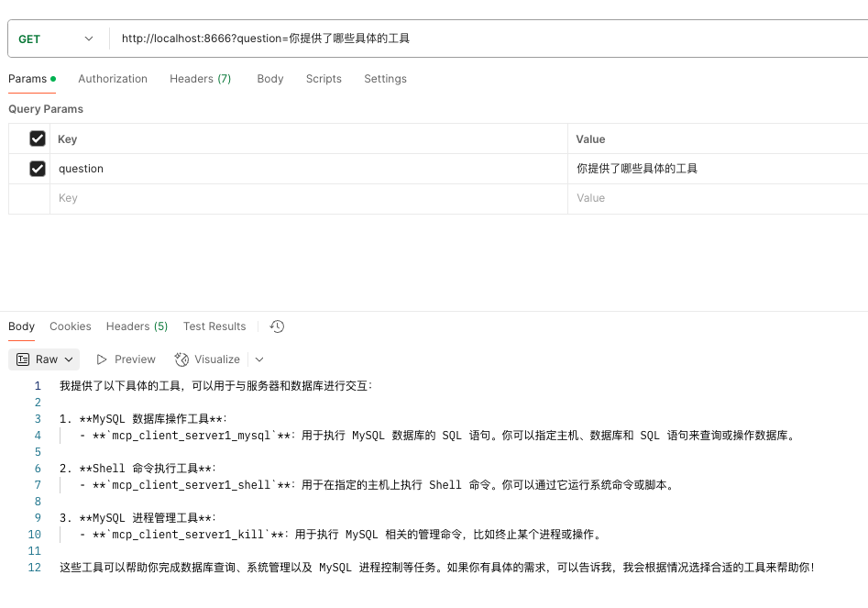
Task: Select the request Body tab next to Headers (7)
Action: (x=270, y=79)
